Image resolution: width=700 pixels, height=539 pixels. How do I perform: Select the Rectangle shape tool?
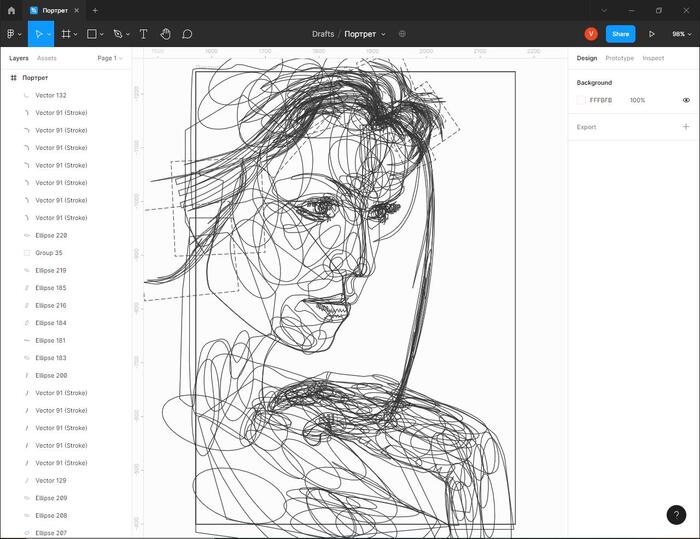[92, 34]
